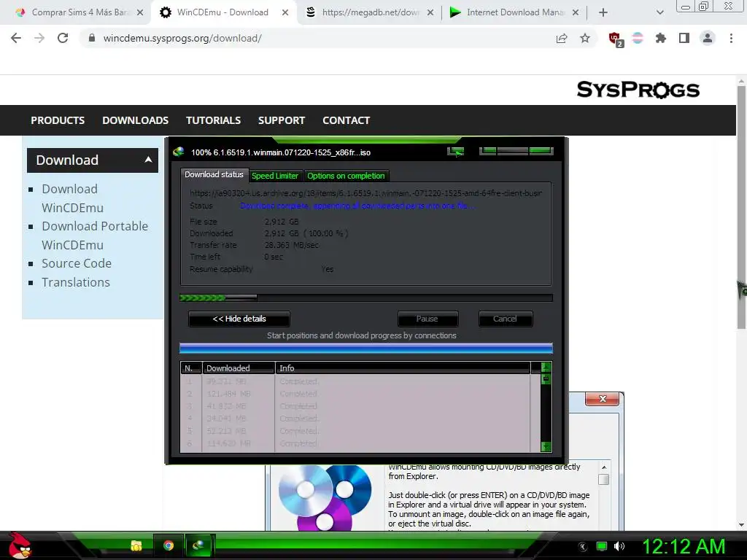Open the SUPPORT menu
The height and width of the screenshot is (560, 747).
(282, 120)
